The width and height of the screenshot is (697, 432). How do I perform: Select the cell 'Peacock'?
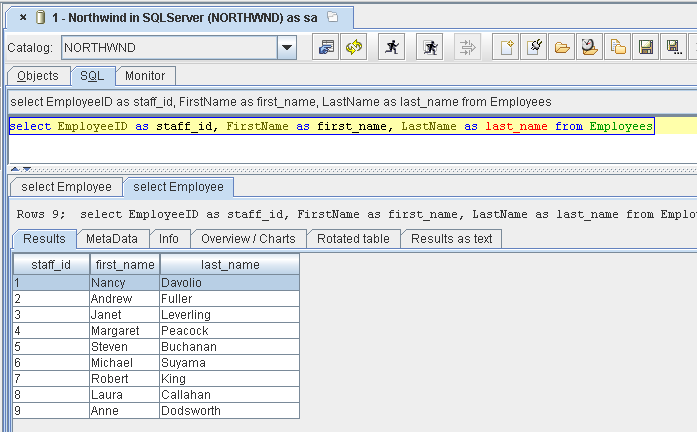229,331
